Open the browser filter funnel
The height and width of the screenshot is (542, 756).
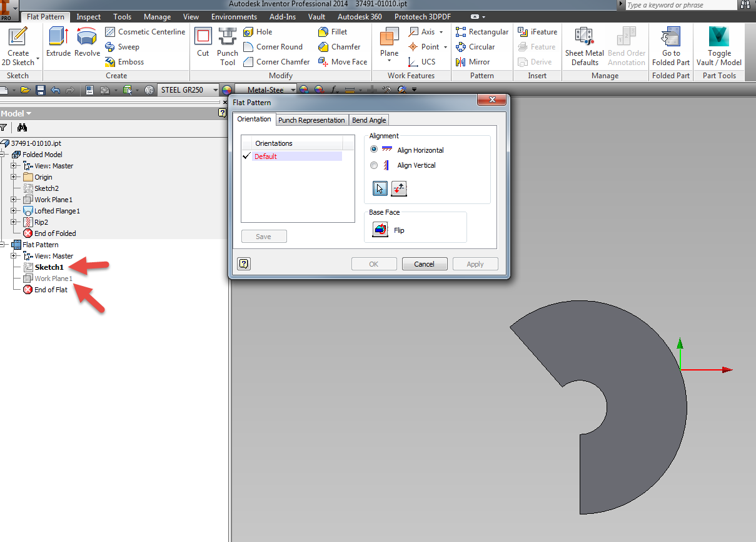3,127
